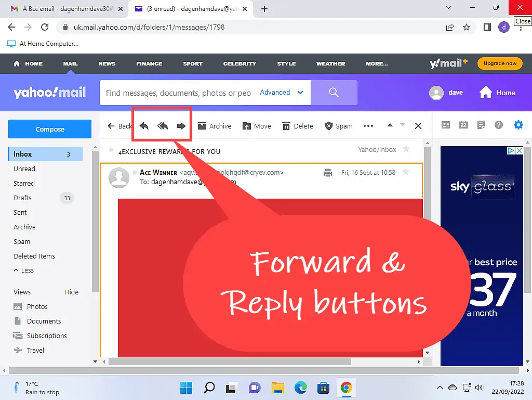This screenshot has width=532, height=400.
Task: Open the Notepad icon in right rail
Action: (481, 125)
